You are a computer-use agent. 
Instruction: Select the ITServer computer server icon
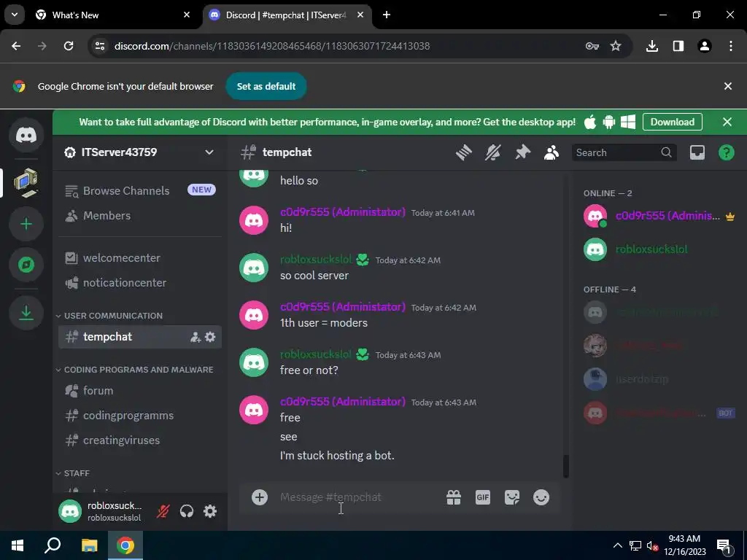(26, 182)
